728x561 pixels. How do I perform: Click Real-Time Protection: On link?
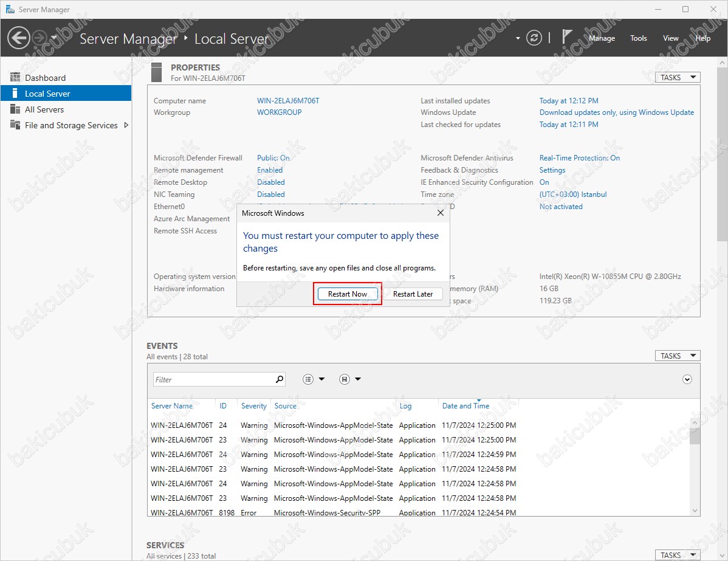580,158
